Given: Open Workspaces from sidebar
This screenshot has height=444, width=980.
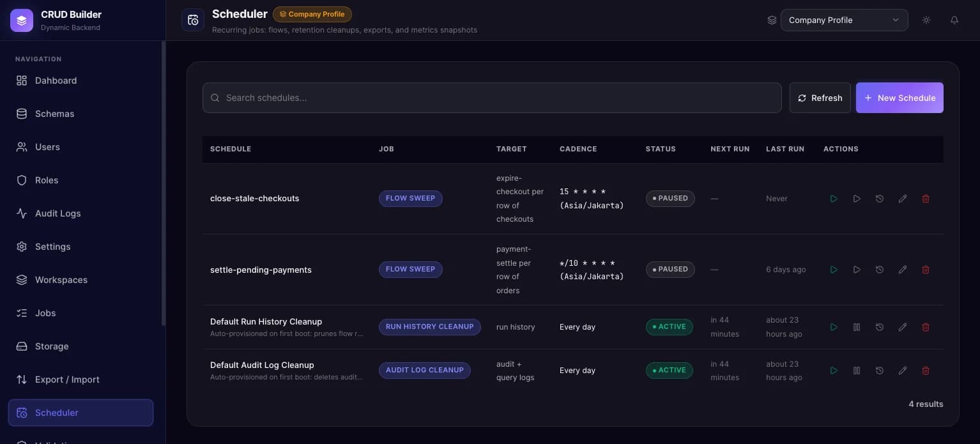Looking at the screenshot, I should 80,280.
